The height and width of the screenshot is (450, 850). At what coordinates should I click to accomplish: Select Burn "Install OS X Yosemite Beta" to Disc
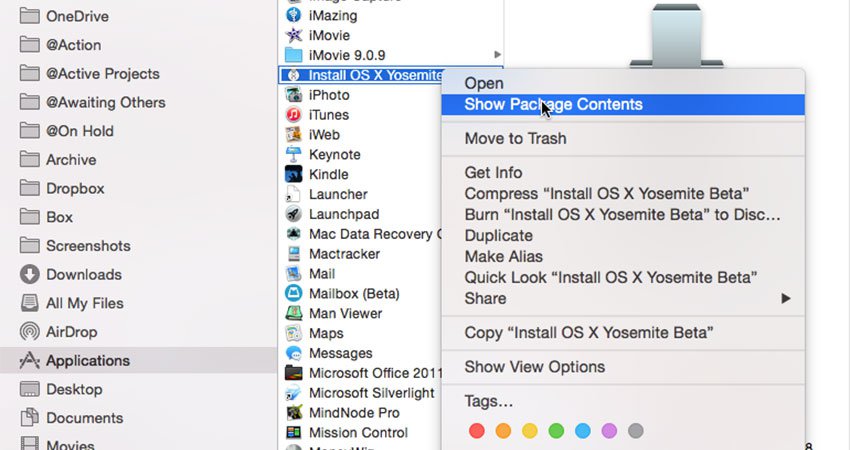623,215
